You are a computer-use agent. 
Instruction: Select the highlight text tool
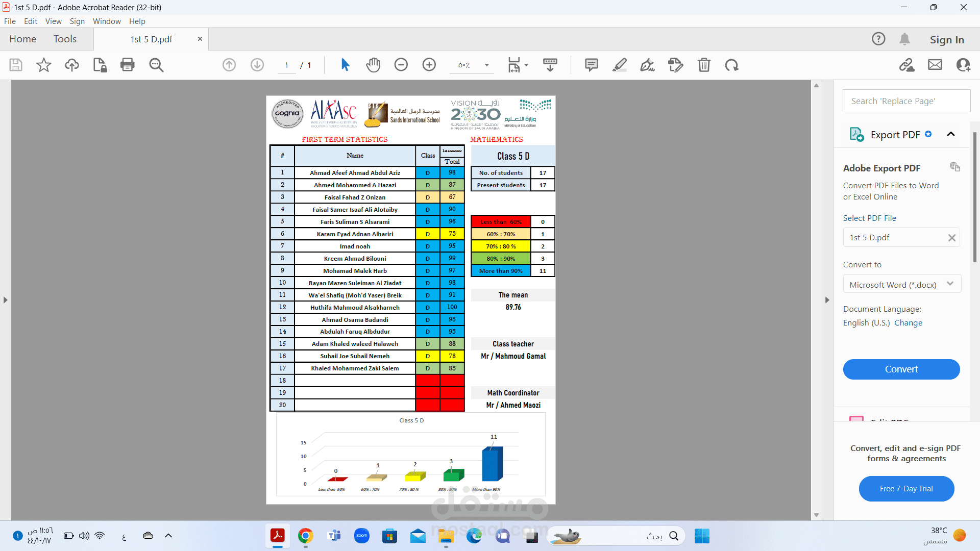click(x=620, y=65)
